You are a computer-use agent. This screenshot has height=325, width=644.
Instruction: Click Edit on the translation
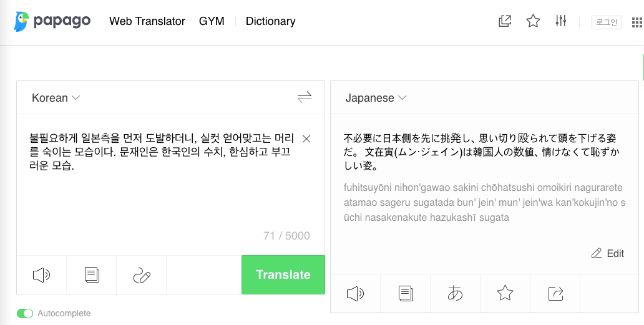pyautogui.click(x=607, y=253)
